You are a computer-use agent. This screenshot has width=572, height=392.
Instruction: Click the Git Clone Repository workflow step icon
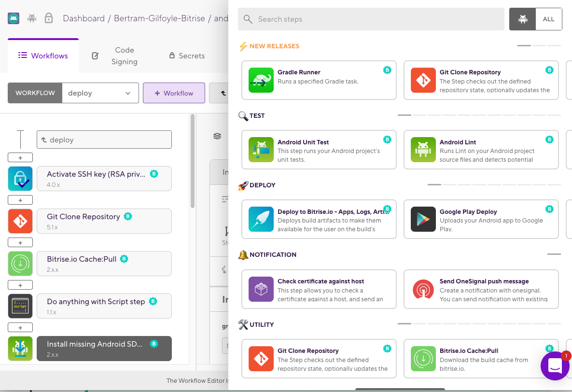click(x=20, y=221)
